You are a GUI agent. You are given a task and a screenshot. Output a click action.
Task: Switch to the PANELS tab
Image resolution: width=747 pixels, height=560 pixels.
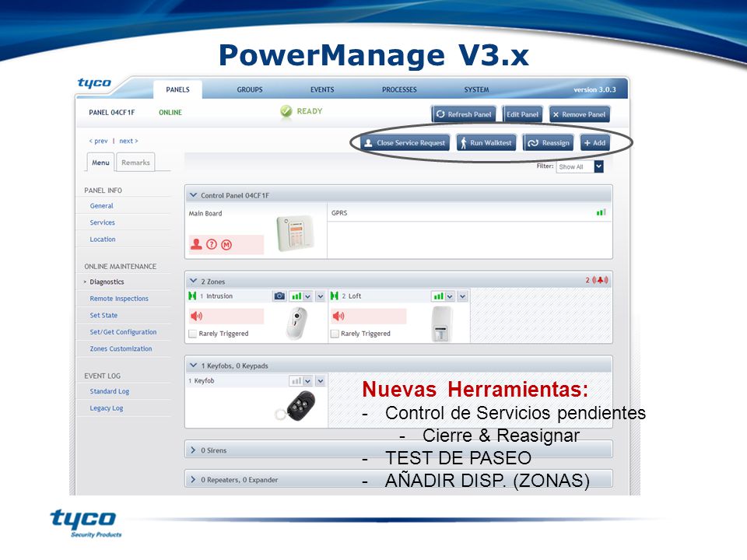click(x=177, y=89)
